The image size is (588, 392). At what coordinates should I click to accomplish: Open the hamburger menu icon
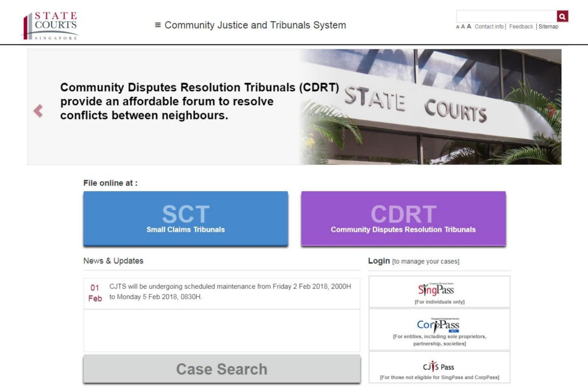point(157,25)
